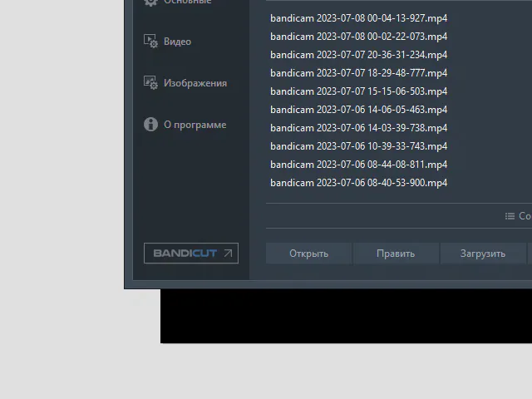Viewport: 532px width, 399px height.
Task: Click the Править button
Action: [396, 254]
